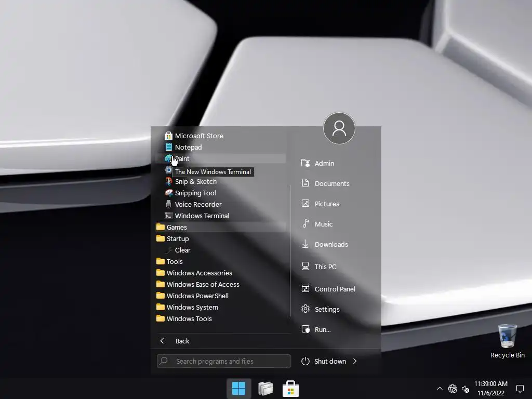Expand Windows Accessories folder
This screenshot has width=532, height=399.
[x=220, y=273]
